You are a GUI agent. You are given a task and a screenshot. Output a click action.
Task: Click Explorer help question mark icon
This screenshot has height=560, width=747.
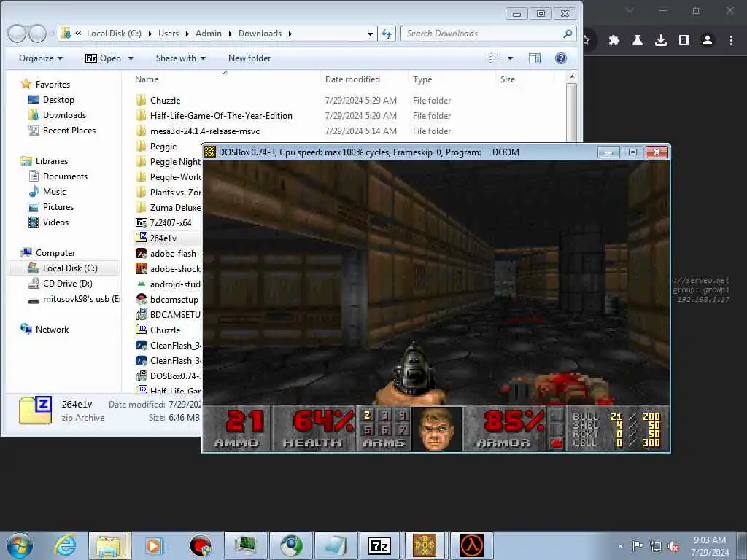pos(561,58)
